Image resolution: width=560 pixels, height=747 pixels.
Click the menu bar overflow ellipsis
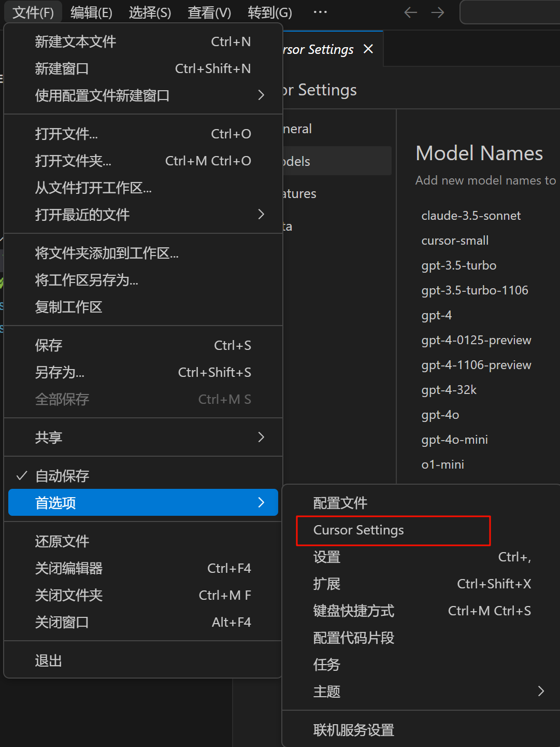tap(320, 12)
